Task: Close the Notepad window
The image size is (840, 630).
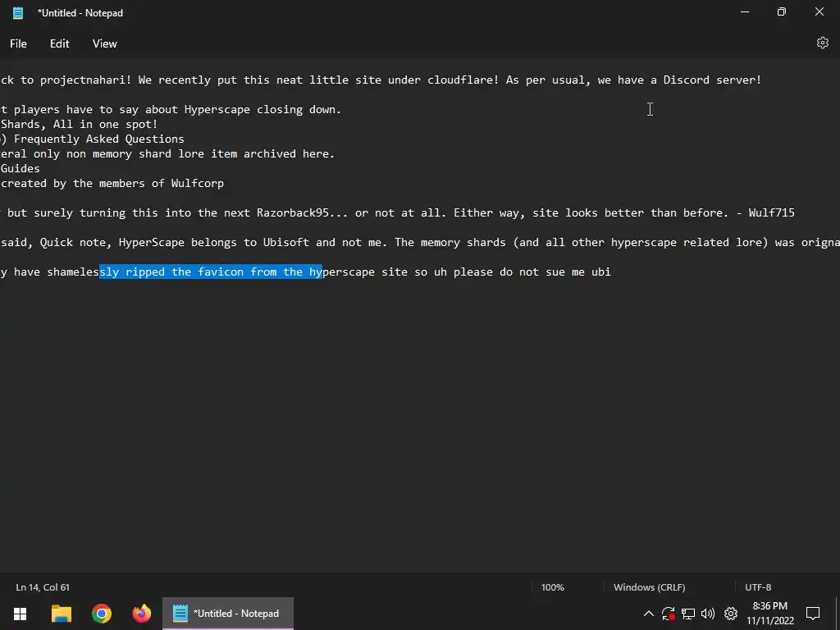Action: pyautogui.click(x=819, y=11)
